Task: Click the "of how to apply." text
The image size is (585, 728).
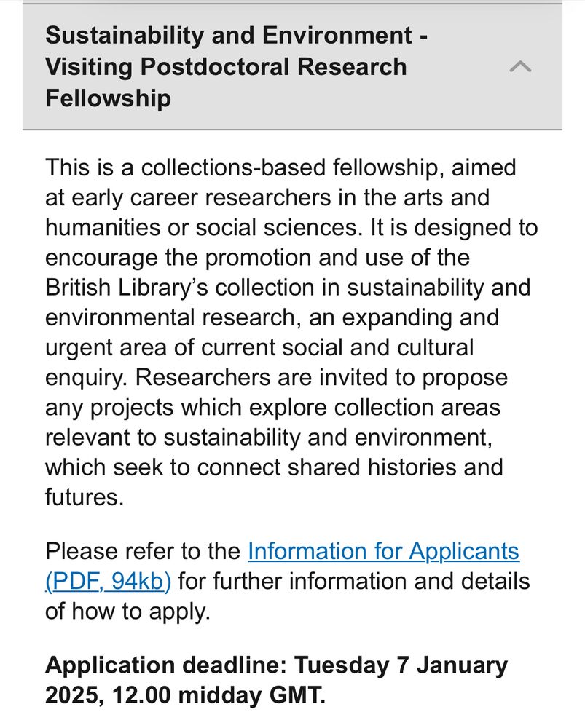Action: tap(127, 611)
